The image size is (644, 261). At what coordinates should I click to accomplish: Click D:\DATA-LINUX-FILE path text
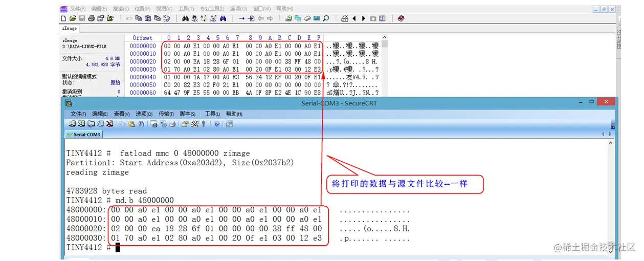pos(84,47)
